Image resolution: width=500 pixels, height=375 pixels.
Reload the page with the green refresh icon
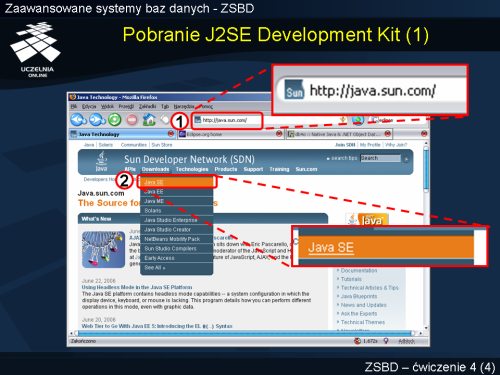tap(115, 120)
